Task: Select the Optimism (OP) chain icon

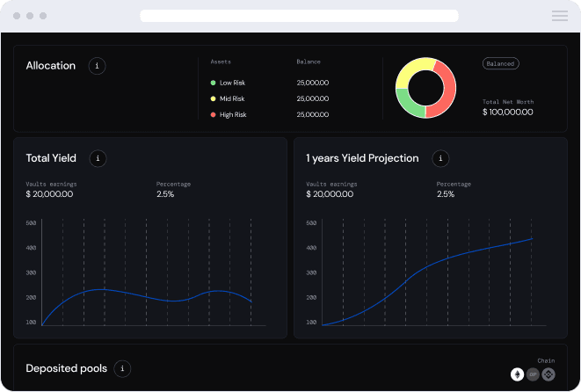Action: pos(533,374)
